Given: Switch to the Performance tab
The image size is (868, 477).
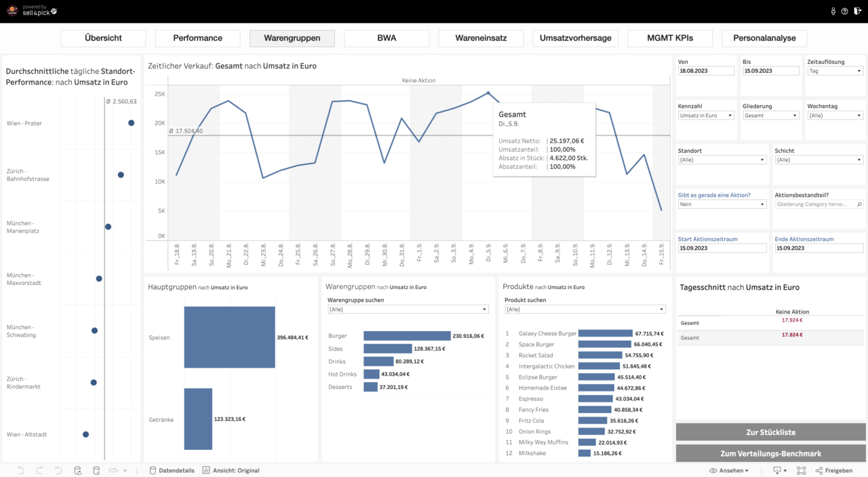Looking at the screenshot, I should coord(197,38).
